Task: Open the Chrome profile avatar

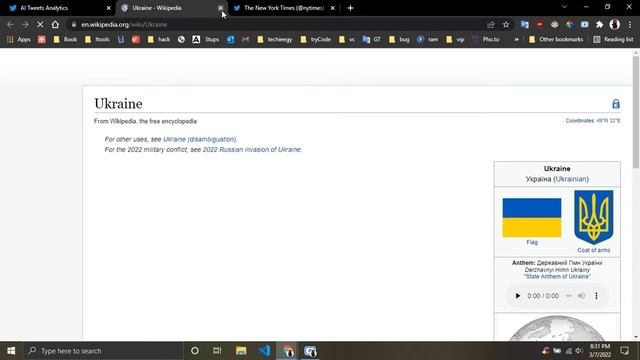Action: (615, 24)
